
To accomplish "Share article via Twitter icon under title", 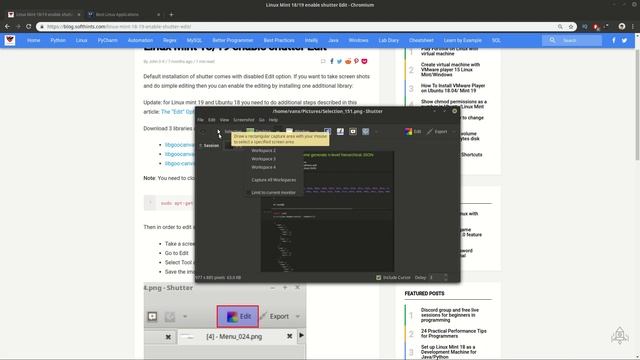I will point(339,61).
